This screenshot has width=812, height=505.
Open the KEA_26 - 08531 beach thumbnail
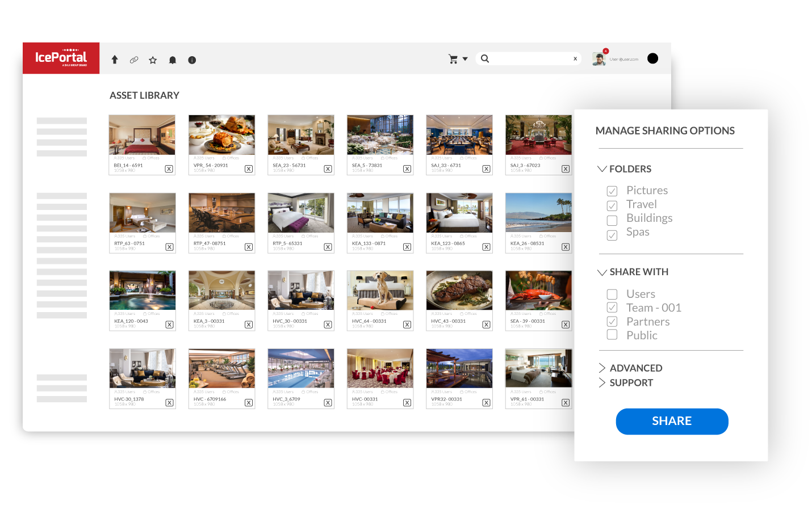point(538,213)
